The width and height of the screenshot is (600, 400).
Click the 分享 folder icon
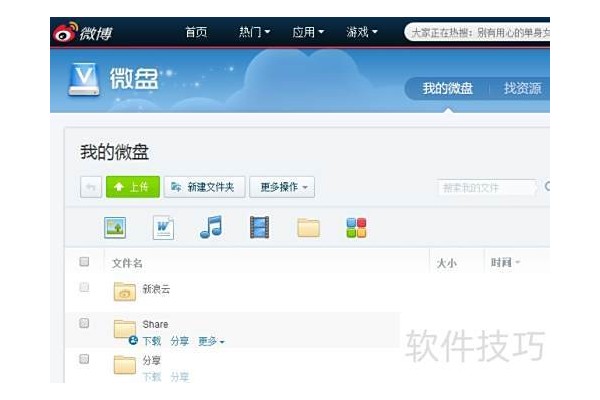pyautogui.click(x=125, y=365)
